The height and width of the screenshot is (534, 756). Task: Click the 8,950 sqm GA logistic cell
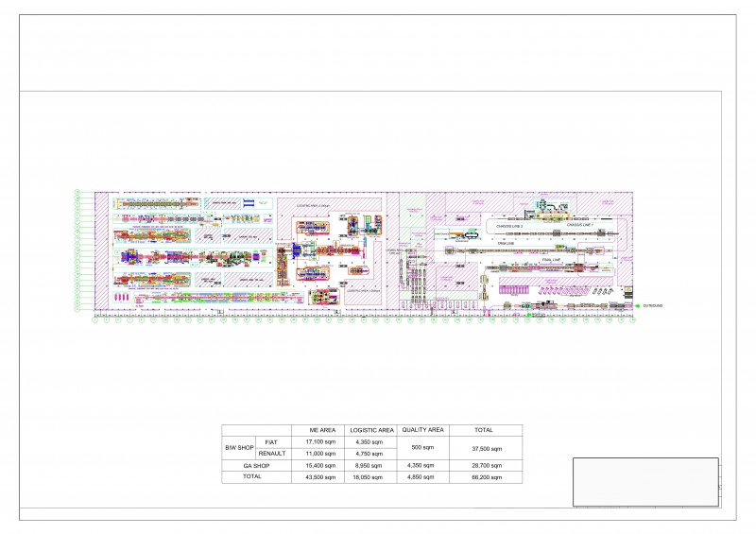click(x=369, y=466)
